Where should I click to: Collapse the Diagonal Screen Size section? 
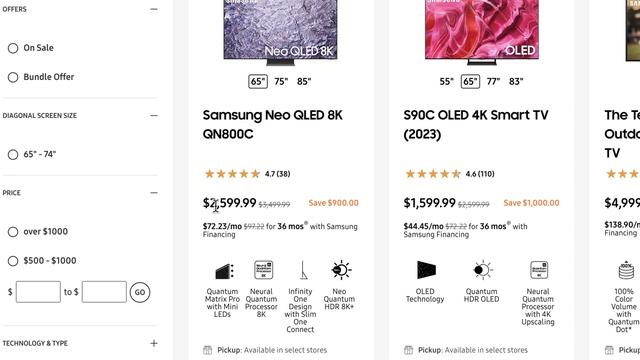pos(153,116)
